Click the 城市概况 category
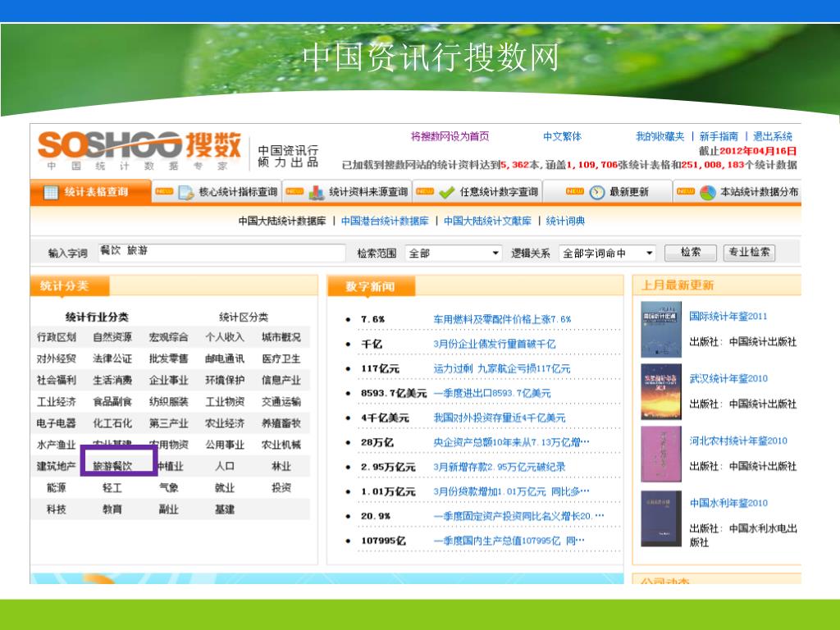 [281, 337]
